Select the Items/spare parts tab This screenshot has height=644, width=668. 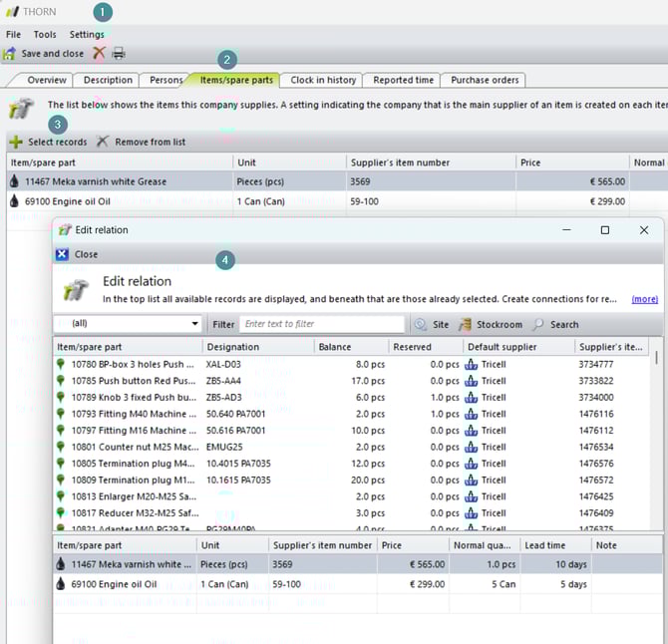click(x=236, y=80)
